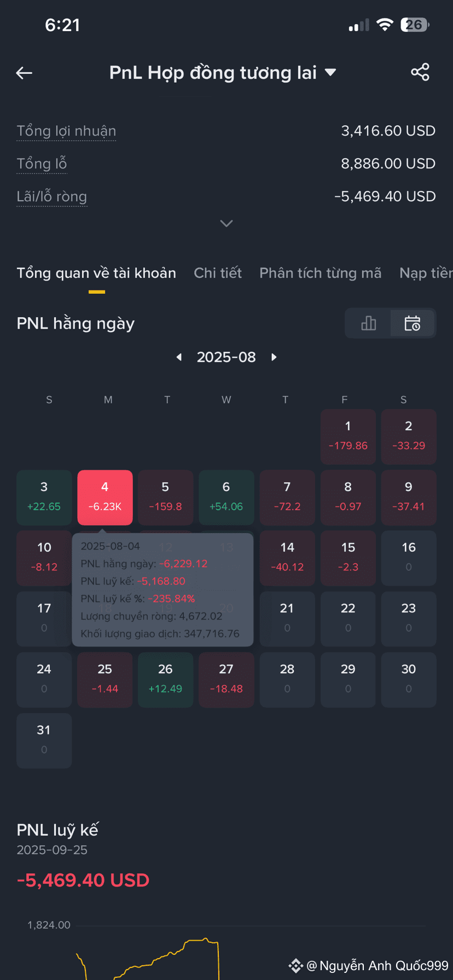Go to previous month arrow
Screen dimensions: 453x980
[179, 357]
